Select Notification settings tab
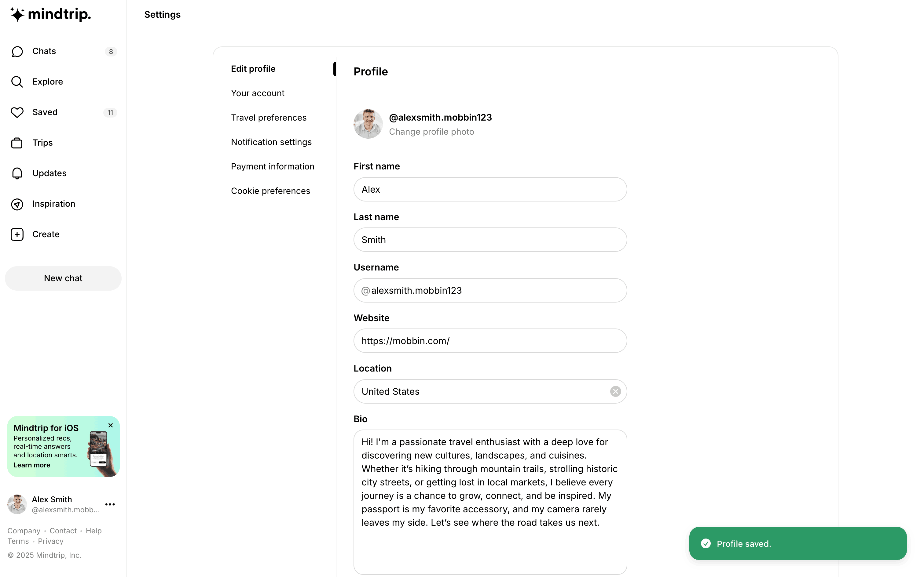 coord(271,142)
